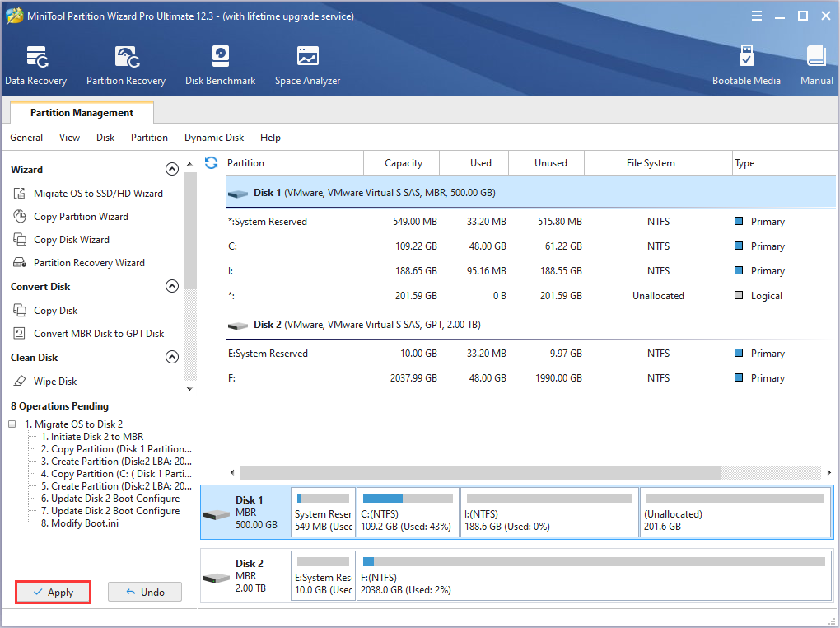Open the Partition menu
The image size is (840, 628).
[149, 138]
